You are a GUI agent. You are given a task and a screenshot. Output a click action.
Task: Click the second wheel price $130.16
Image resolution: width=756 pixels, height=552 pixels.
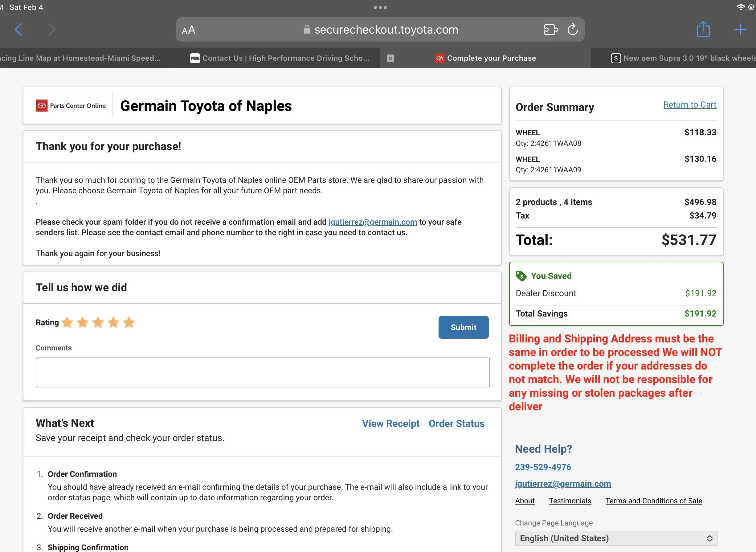click(x=700, y=159)
